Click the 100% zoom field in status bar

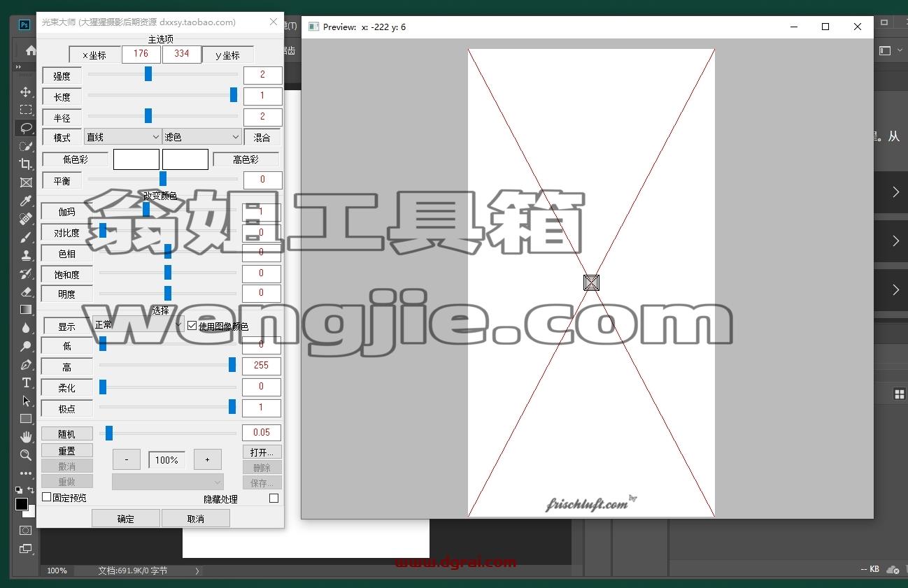57,571
